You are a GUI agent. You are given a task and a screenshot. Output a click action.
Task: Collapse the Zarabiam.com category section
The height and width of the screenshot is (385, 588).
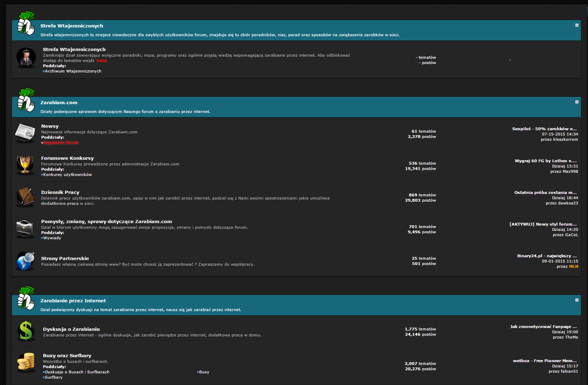(577, 102)
